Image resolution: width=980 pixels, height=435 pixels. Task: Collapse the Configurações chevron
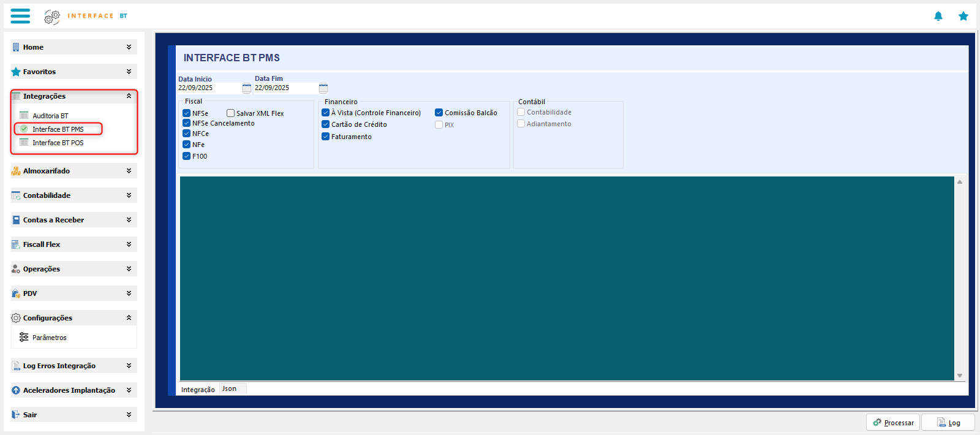click(x=129, y=318)
